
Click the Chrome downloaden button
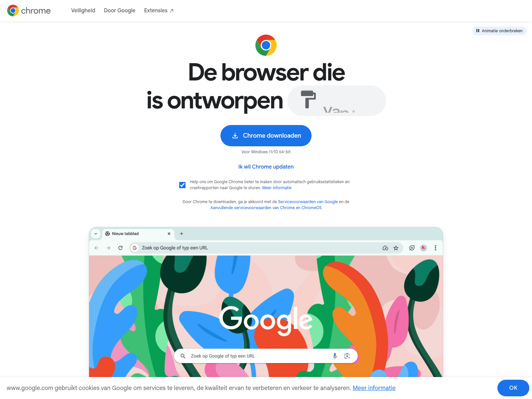tap(266, 136)
